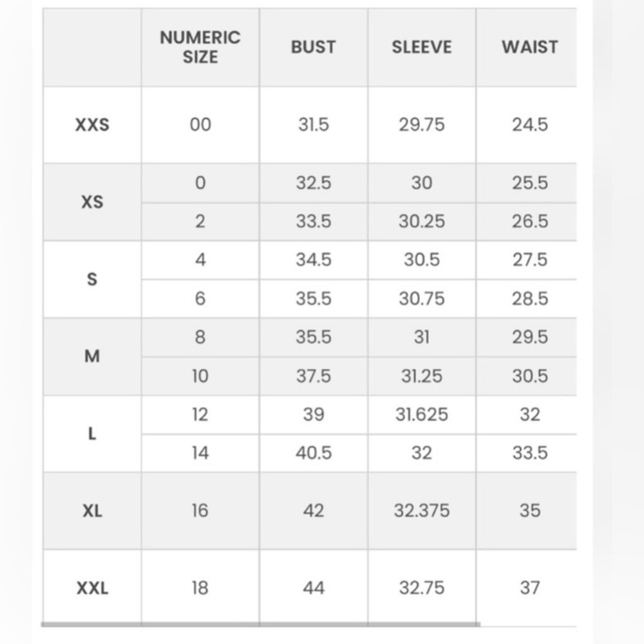Click the horizontal scrollbar under the table
This screenshot has width=644, height=644.
(x=260, y=625)
